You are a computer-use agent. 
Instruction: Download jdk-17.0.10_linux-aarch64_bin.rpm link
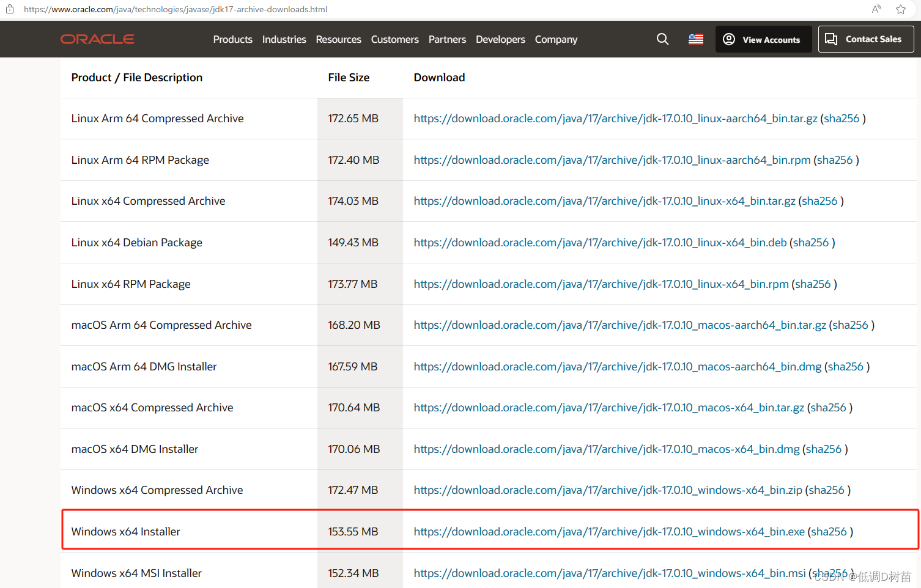[x=612, y=160]
